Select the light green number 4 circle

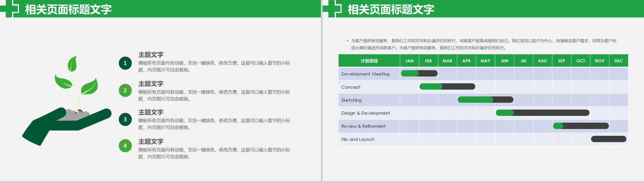(125, 146)
